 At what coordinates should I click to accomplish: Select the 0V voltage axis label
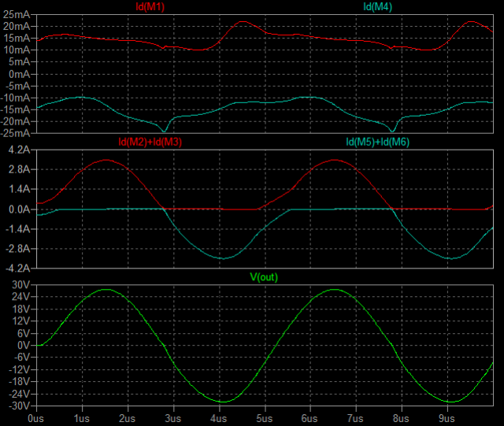pos(24,345)
